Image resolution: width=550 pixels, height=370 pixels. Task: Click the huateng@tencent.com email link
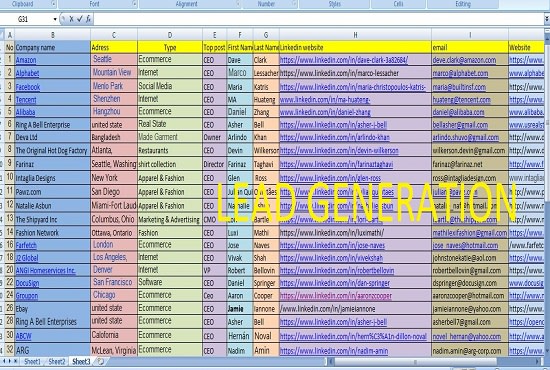tap(461, 100)
